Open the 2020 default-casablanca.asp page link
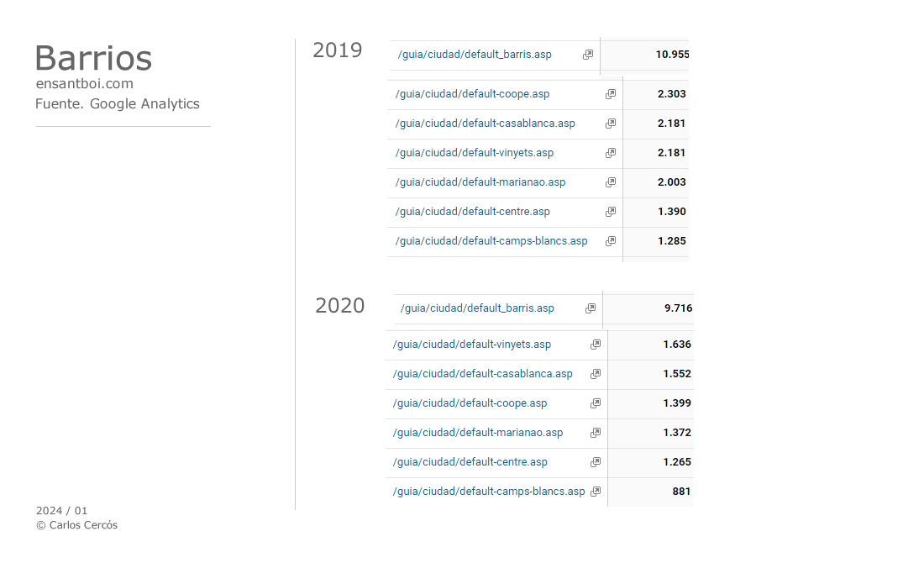 [x=483, y=374]
